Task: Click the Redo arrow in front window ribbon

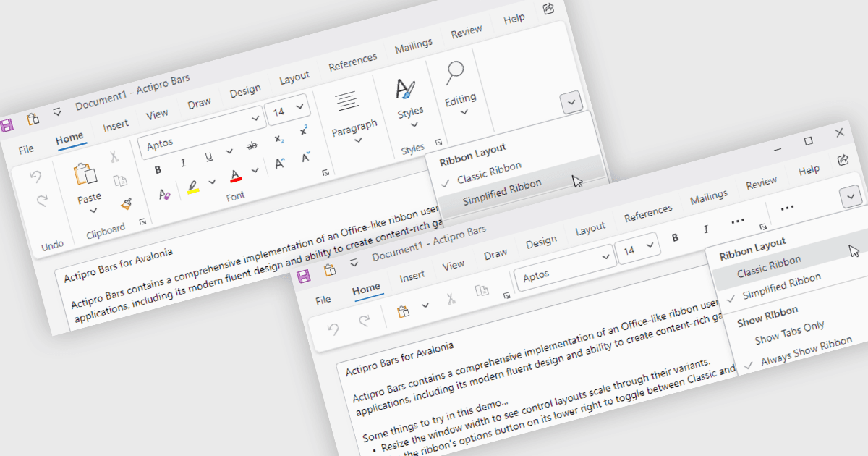Action: pos(365,320)
